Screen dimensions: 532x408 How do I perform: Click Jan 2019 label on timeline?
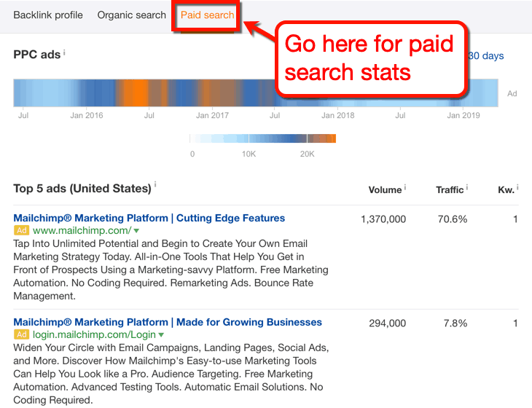(x=463, y=115)
